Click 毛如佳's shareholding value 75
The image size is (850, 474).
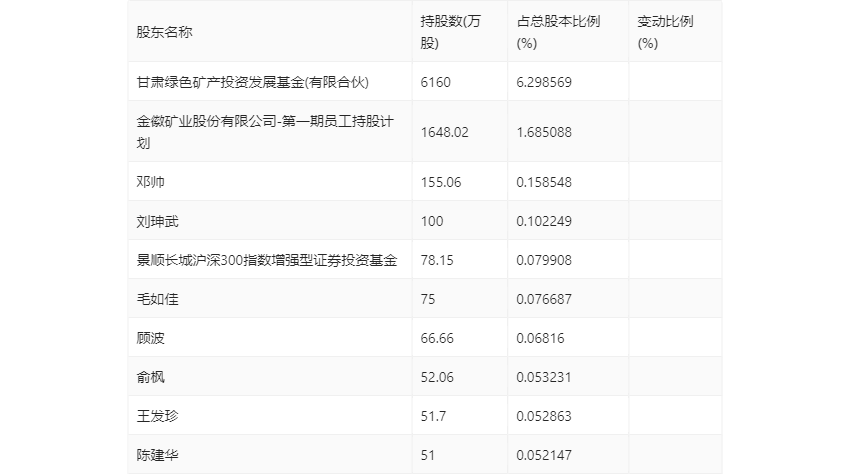pos(428,299)
